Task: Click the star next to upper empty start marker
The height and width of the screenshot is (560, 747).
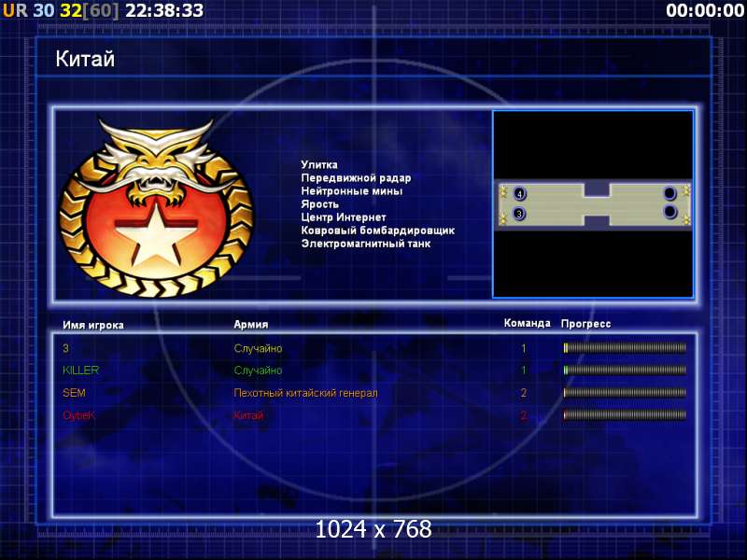Action: (x=686, y=190)
